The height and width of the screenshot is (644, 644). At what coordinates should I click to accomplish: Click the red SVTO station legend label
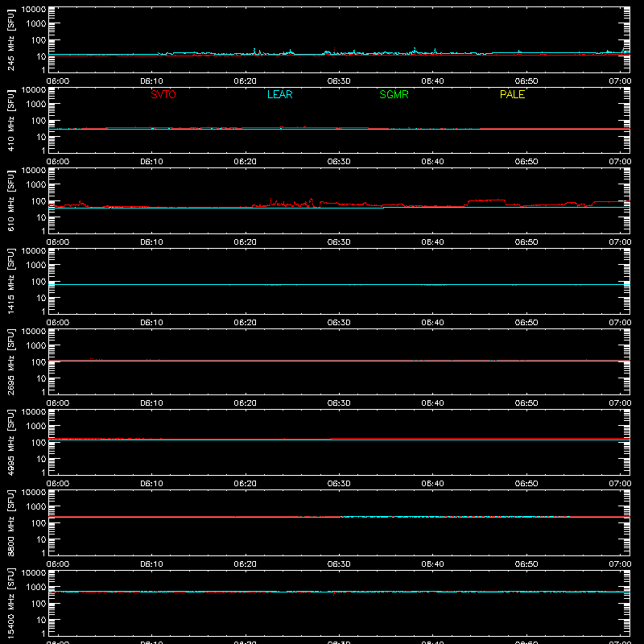(163, 94)
